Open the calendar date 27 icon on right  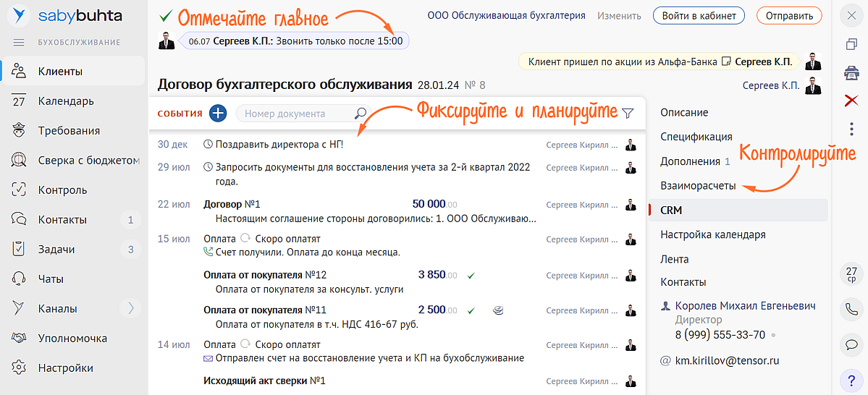click(x=851, y=274)
